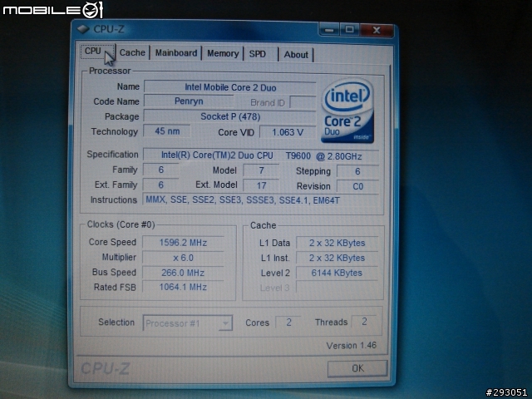Click the Ext. Family value field
The width and height of the screenshot is (532, 399).
click(x=160, y=185)
